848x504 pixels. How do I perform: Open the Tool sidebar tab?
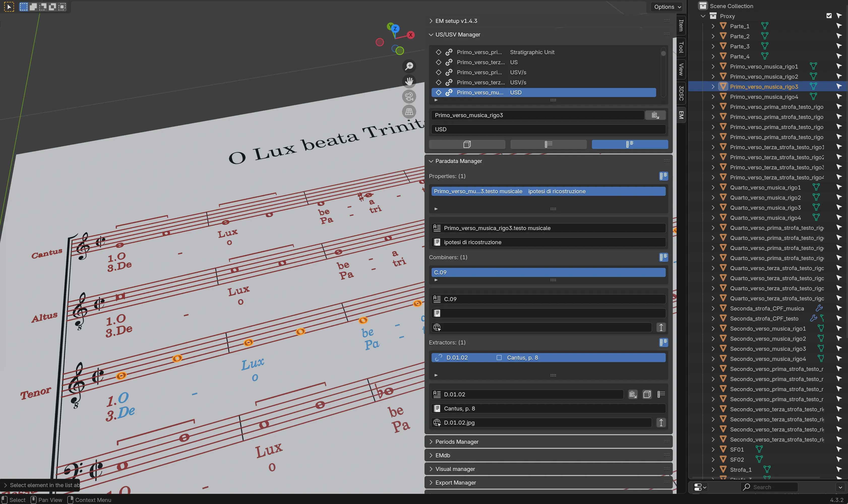(681, 47)
